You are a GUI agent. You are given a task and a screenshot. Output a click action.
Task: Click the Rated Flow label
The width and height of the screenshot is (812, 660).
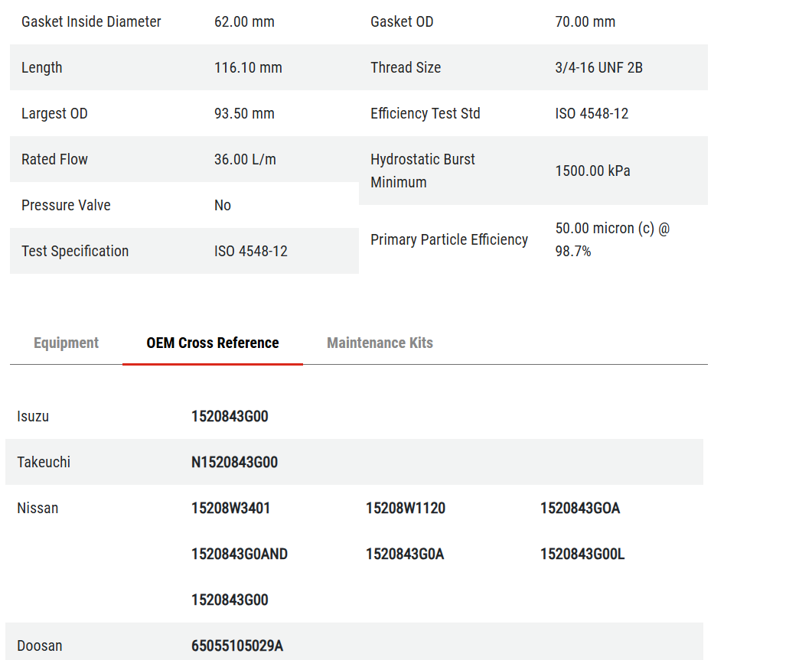(54, 159)
